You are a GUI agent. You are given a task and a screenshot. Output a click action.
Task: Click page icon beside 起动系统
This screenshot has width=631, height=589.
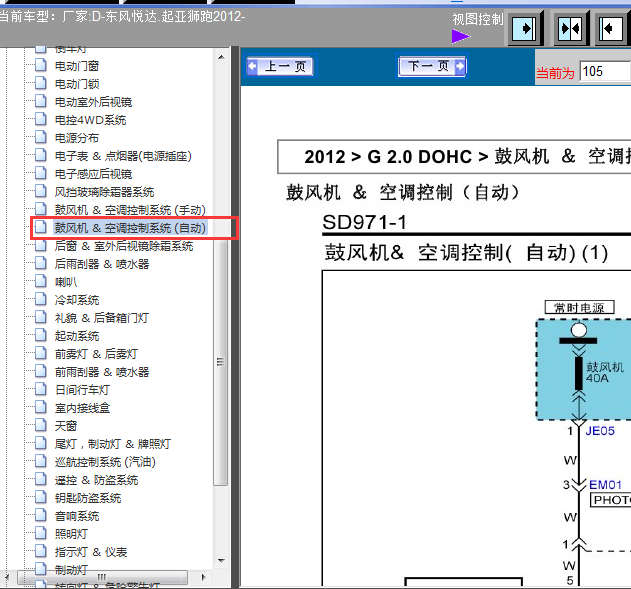pyautogui.click(x=41, y=335)
